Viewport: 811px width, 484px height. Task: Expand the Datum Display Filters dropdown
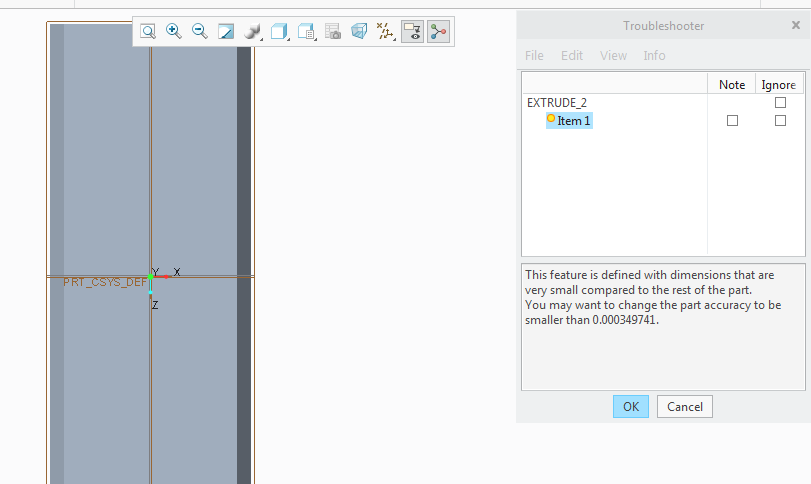(386, 32)
